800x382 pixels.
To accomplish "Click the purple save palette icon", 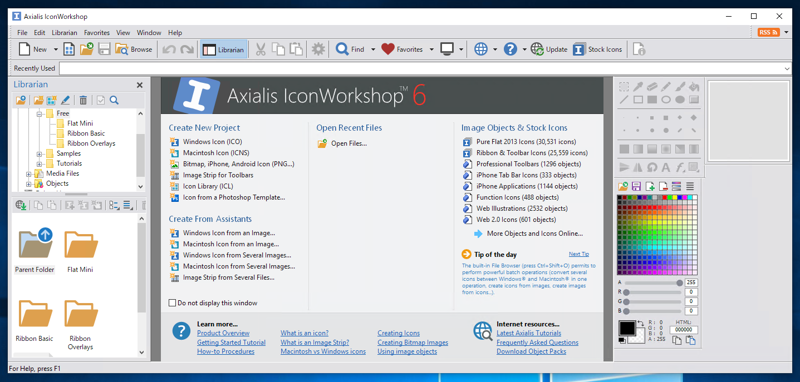I will (x=636, y=186).
